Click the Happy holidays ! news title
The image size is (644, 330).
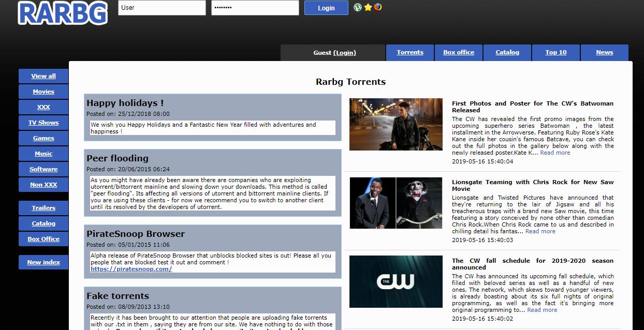point(125,103)
